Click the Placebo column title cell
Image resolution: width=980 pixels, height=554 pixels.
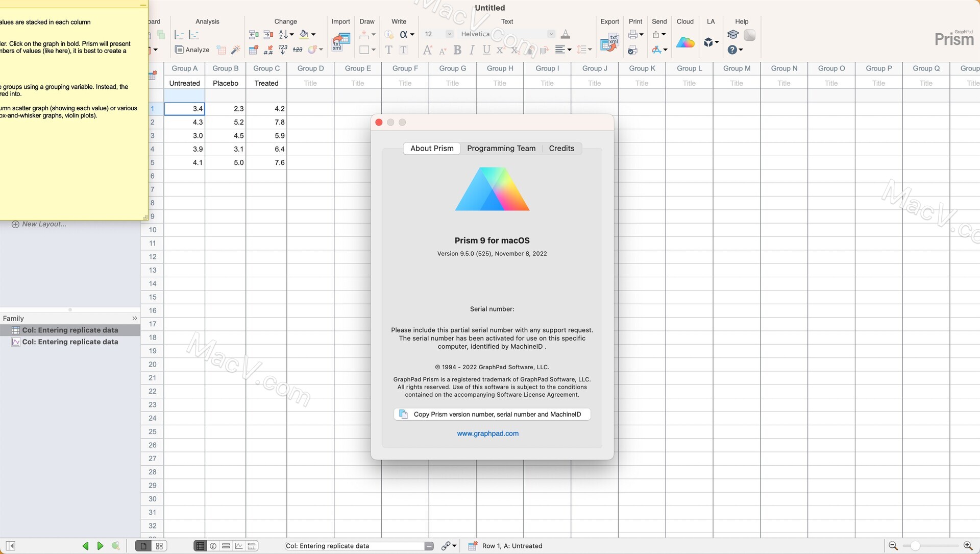[x=225, y=83]
